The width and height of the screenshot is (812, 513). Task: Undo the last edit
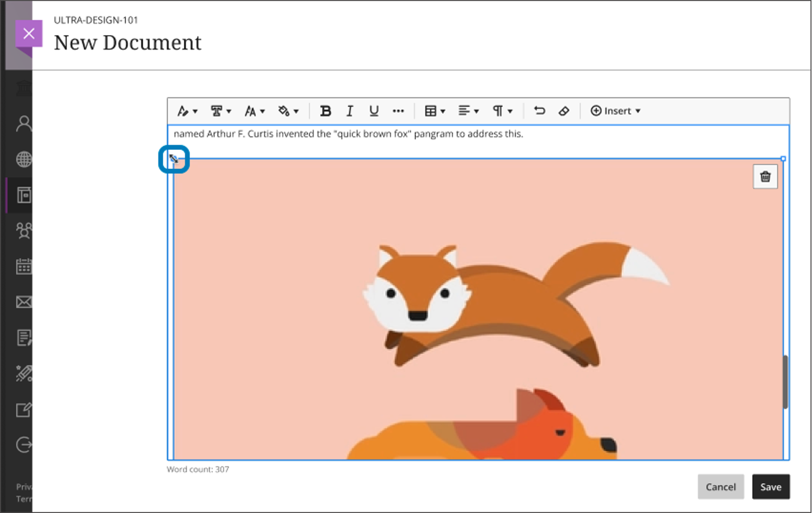539,111
